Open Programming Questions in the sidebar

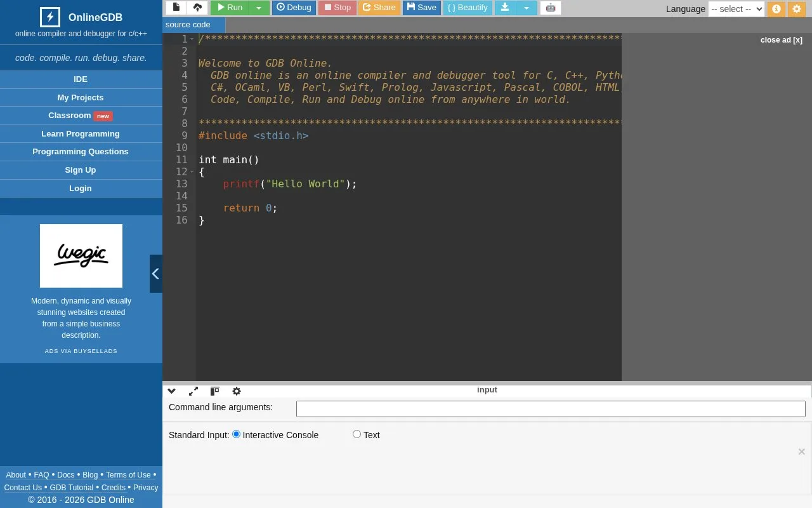tap(81, 152)
